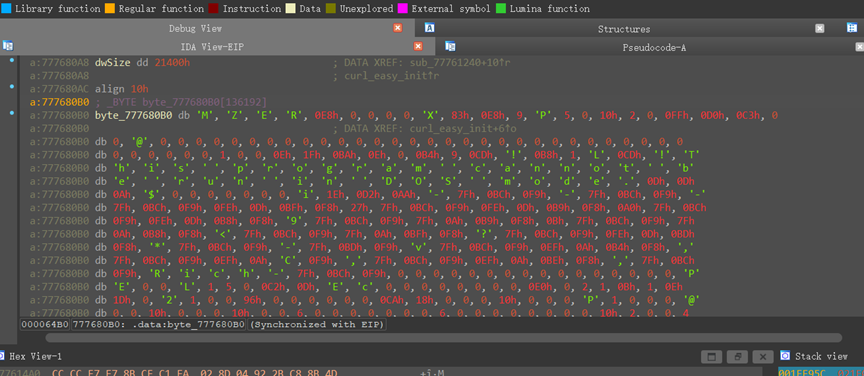Click the Data legend swatch

click(x=290, y=9)
